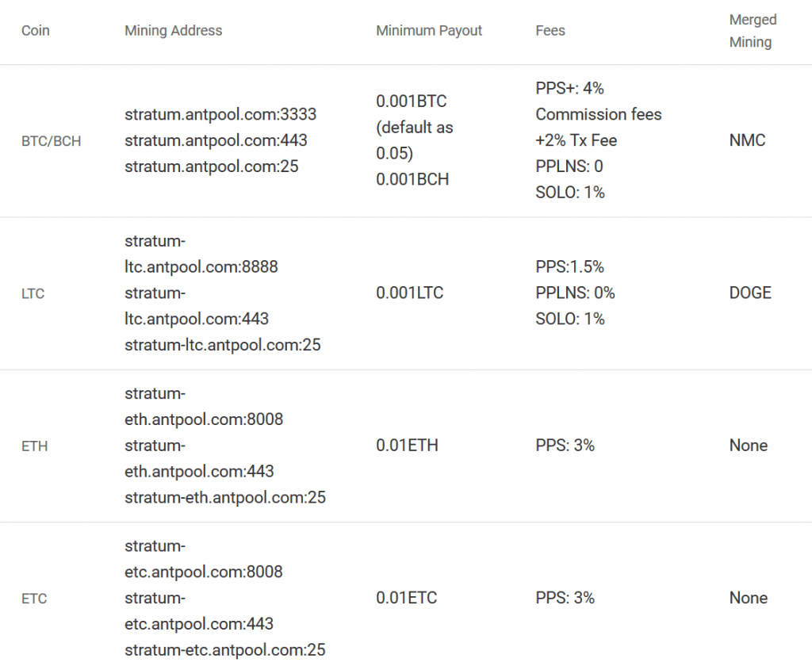The width and height of the screenshot is (812, 670).
Task: Click stratum-ltc.antpool.com:25 address
Action: point(223,345)
